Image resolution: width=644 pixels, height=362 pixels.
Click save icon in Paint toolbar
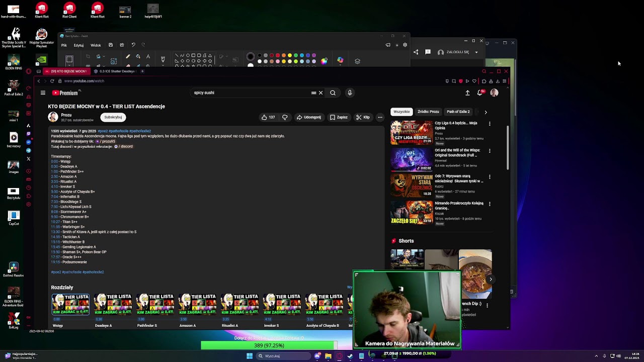[x=111, y=45]
